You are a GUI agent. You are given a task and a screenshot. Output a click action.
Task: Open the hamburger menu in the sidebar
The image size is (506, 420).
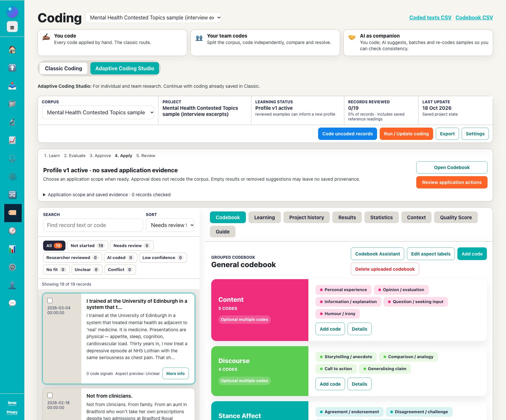(12, 27)
